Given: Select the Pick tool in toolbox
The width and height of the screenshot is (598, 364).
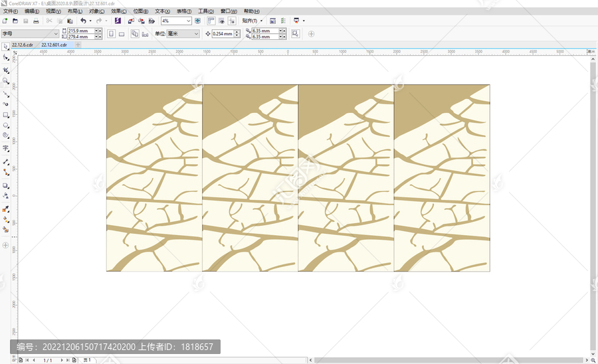Looking at the screenshot, I should [6, 47].
